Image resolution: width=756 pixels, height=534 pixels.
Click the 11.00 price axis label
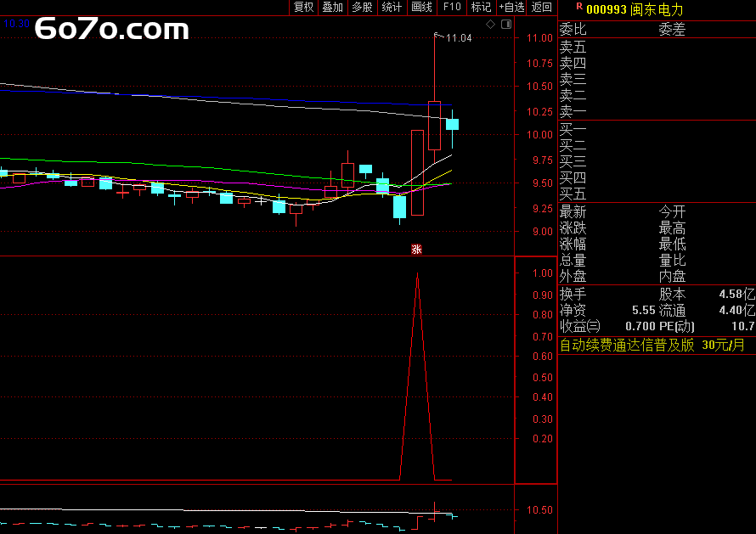click(539, 38)
